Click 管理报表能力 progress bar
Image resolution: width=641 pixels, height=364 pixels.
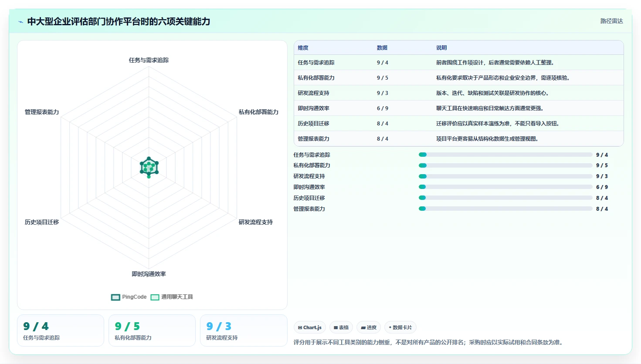pyautogui.click(x=505, y=209)
